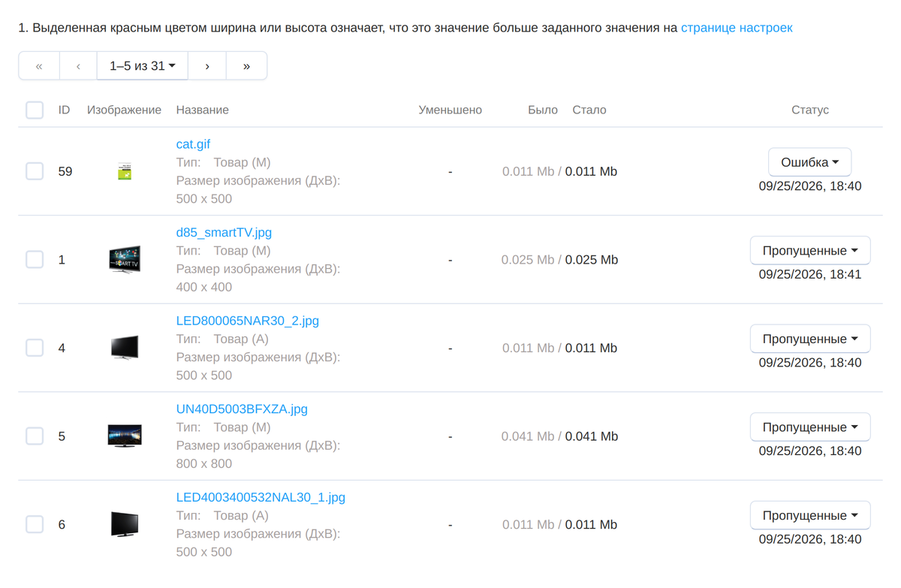
Task: View thumbnail of UN40D5003BFXZA.jpg
Action: pos(125,436)
